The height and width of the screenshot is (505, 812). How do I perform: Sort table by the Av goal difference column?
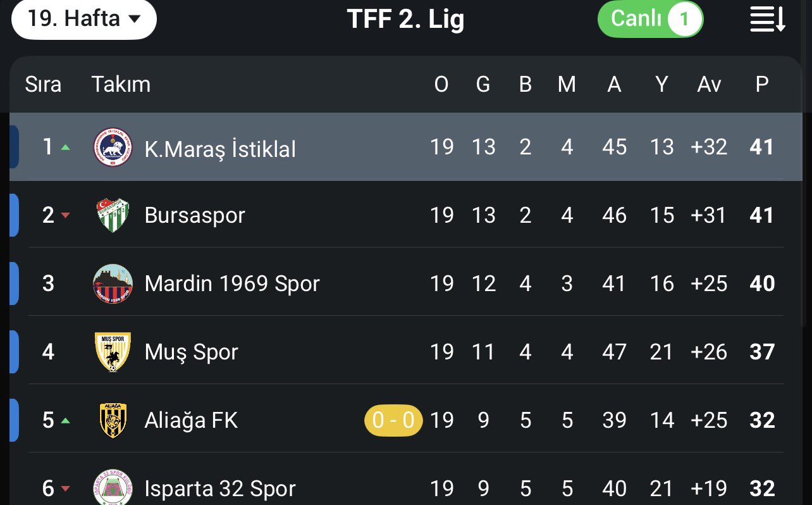pyautogui.click(x=709, y=84)
